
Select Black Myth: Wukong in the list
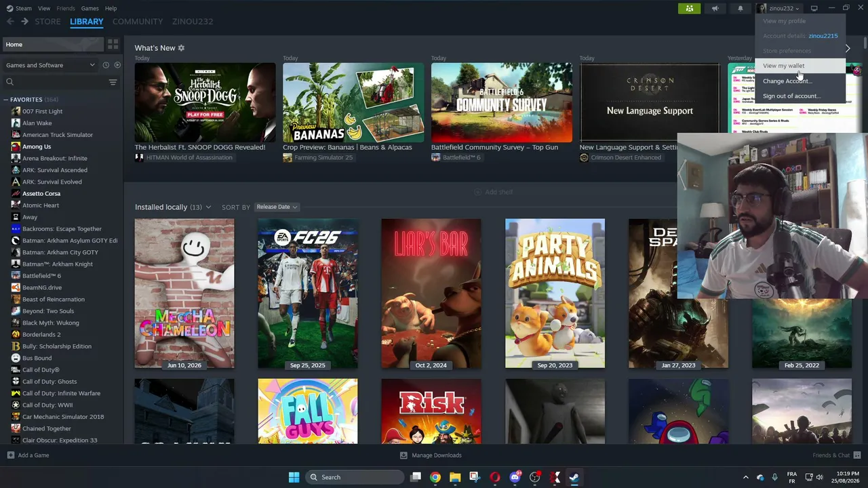pyautogui.click(x=50, y=323)
